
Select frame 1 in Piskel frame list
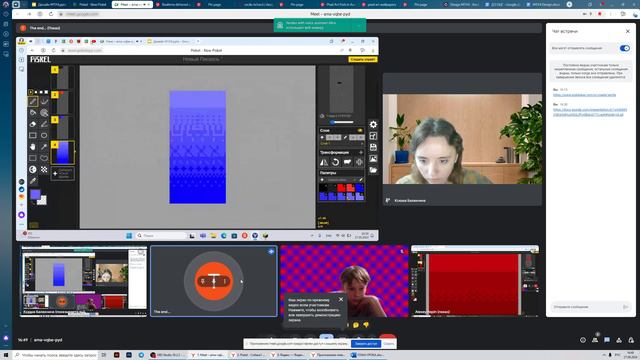click(62, 78)
